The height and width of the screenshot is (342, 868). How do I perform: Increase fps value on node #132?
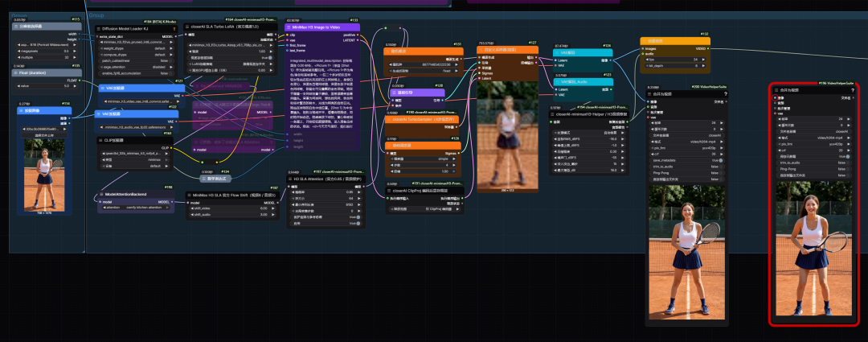click(705, 59)
